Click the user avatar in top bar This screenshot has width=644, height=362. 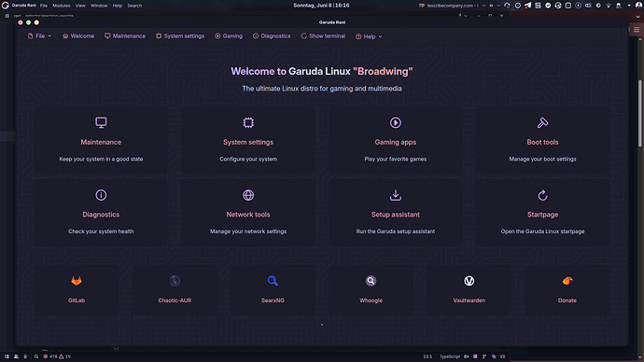[x=638, y=6]
